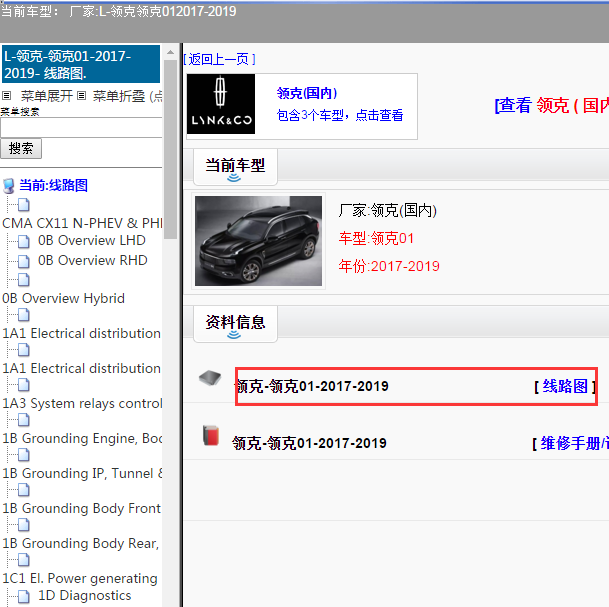Image resolution: width=609 pixels, height=607 pixels.
Task: Select the 资料信息 tab header
Action: coord(235,324)
